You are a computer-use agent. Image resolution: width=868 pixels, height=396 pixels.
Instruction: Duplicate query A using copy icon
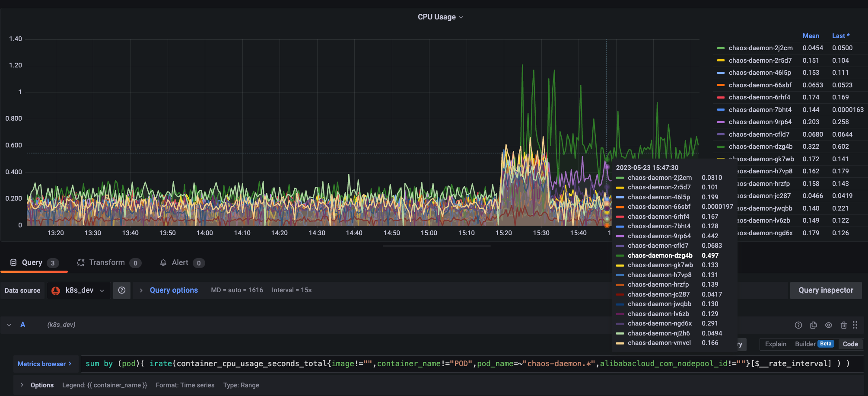coord(814,325)
